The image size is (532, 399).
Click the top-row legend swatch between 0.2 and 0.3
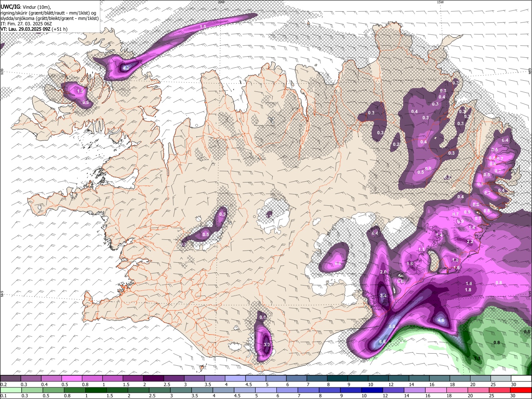coord(10,379)
